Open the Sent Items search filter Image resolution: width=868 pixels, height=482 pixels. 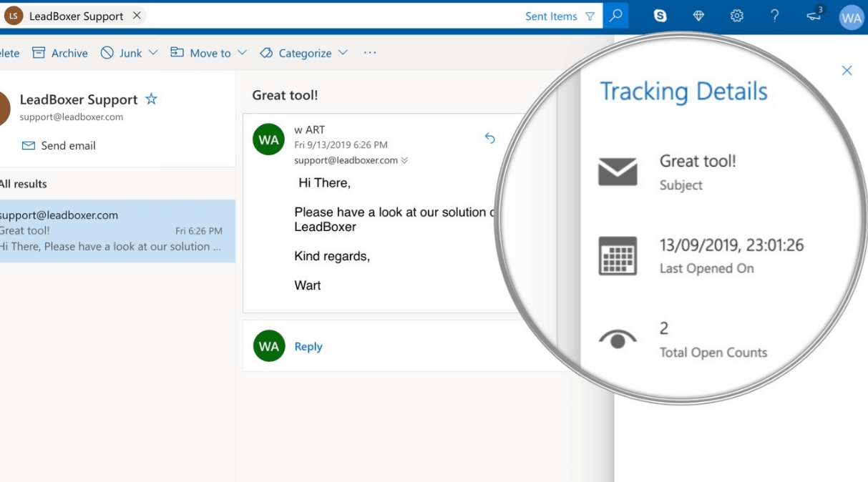(560, 16)
